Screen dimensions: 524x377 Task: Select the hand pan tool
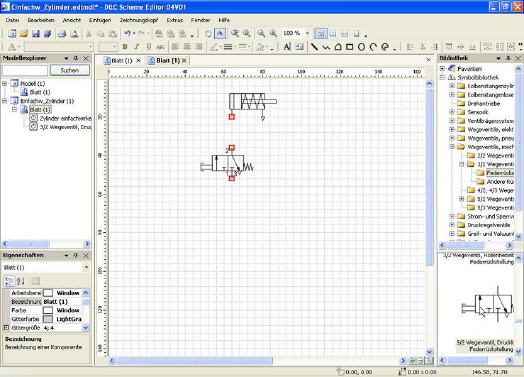coord(208,33)
